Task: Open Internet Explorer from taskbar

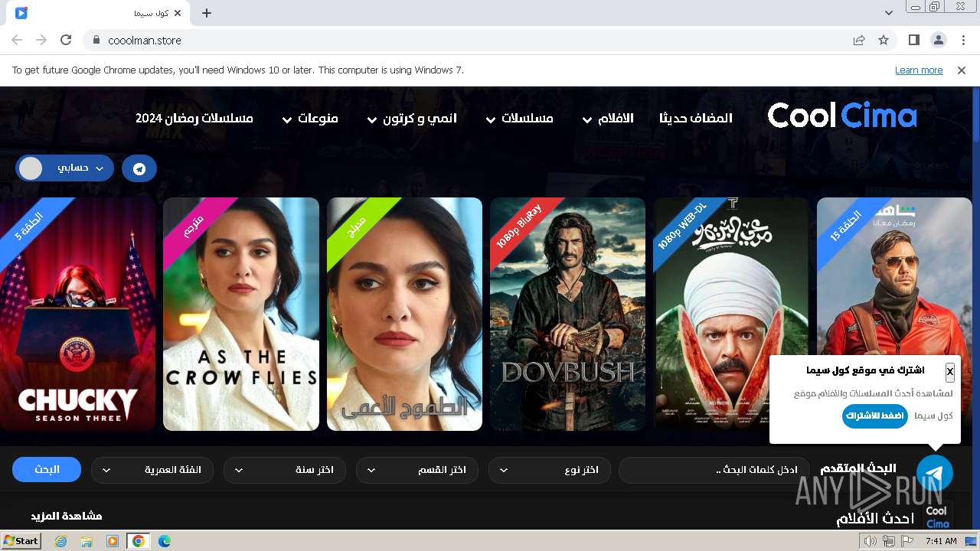Action: pyautogui.click(x=60, y=541)
